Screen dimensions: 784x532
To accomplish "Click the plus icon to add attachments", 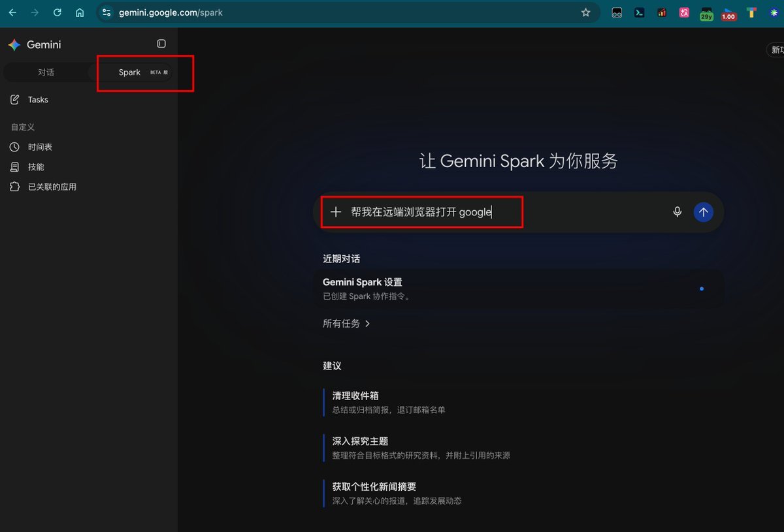I will (336, 211).
